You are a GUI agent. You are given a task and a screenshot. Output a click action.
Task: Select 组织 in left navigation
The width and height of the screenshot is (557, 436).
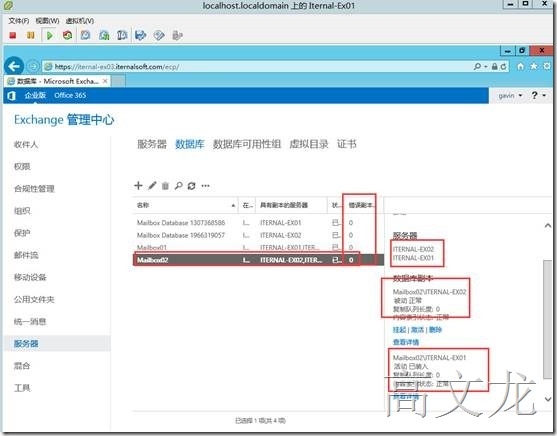22,211
